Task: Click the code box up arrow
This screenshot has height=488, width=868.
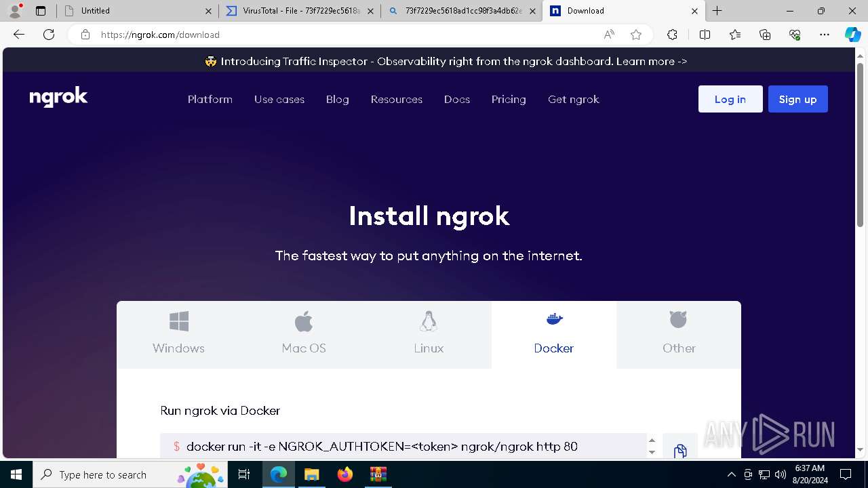Action: point(652,441)
